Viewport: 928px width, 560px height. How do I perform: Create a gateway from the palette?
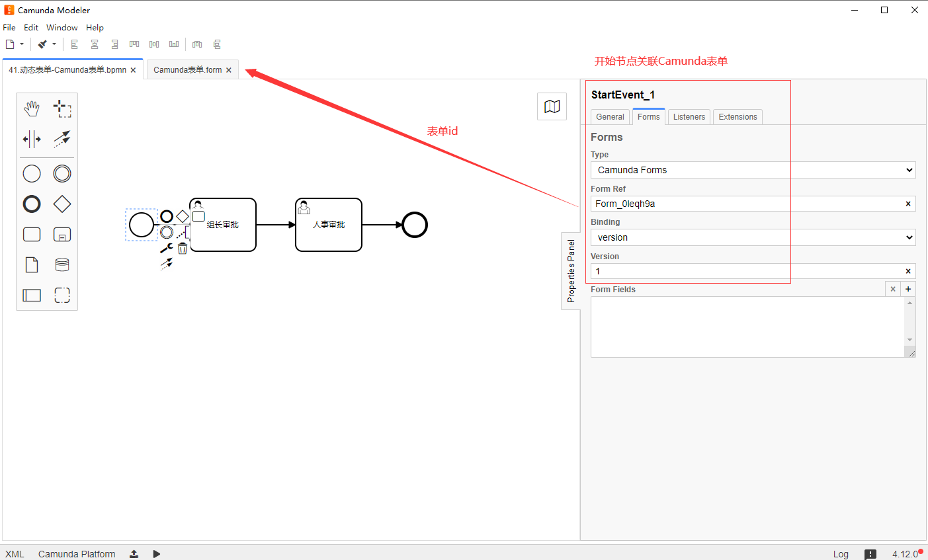[x=62, y=204]
